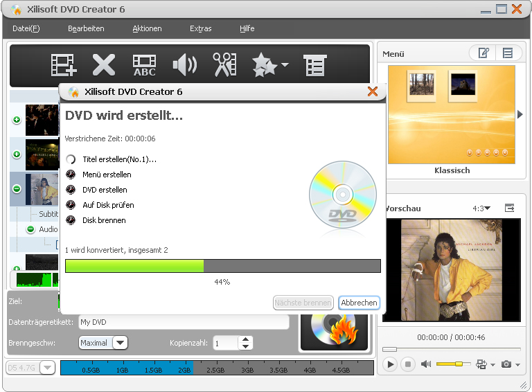Screen dimensions: 532x392
Task: Open the 4:3 aspect ratio dropdown
Action: click(481, 208)
